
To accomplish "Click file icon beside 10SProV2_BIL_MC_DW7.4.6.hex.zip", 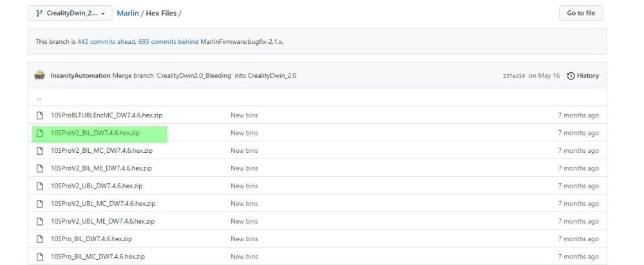I will [x=40, y=151].
